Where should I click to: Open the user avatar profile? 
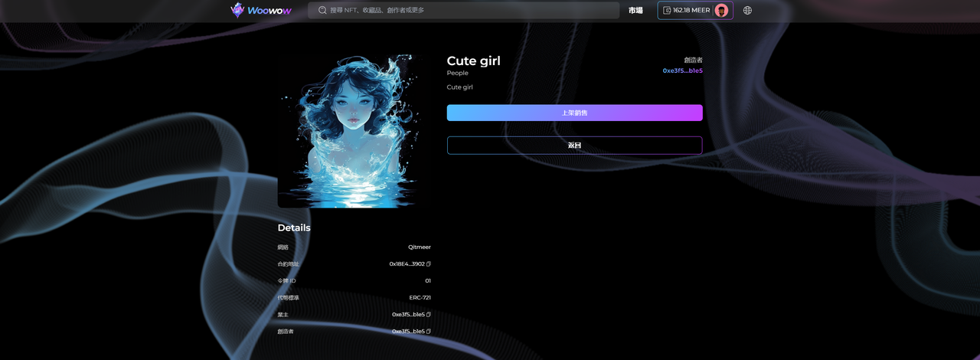(721, 10)
